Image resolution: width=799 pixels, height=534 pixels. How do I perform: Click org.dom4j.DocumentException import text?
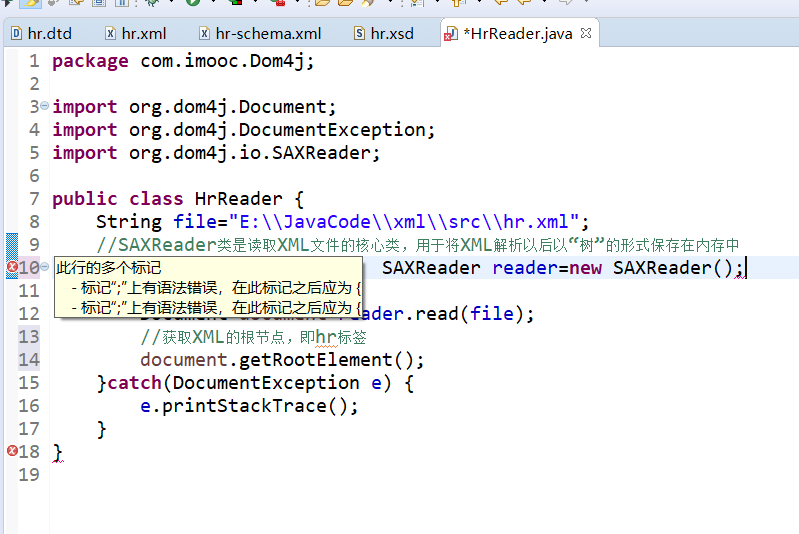click(x=277, y=130)
